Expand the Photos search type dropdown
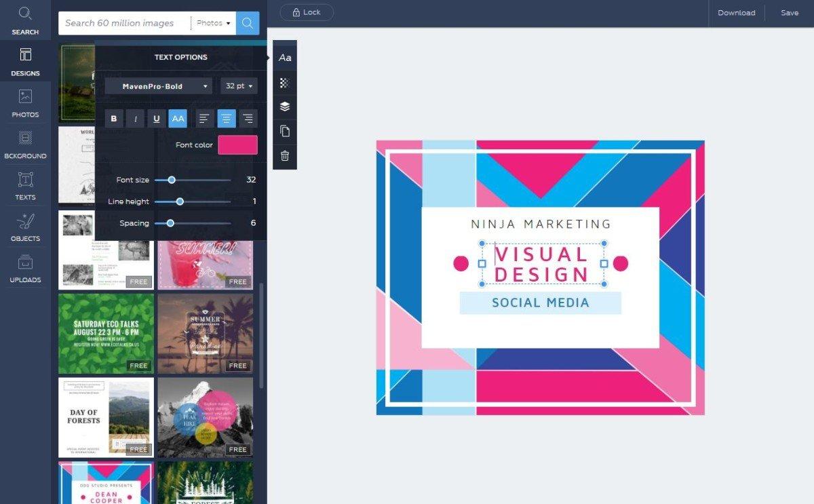Viewport: 814px width, 504px height. 214,23
